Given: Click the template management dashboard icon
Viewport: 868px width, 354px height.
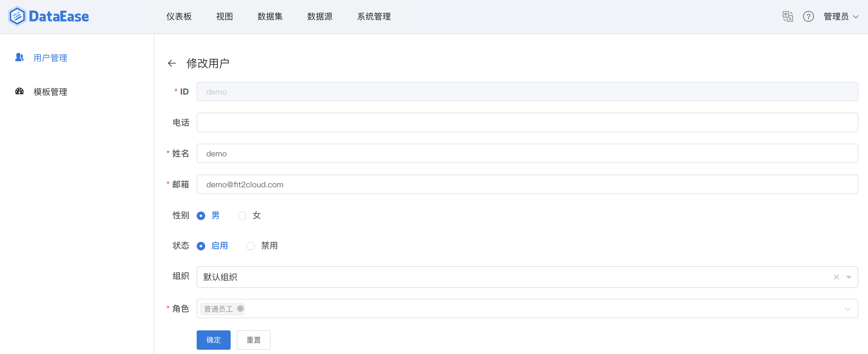Looking at the screenshot, I should tap(19, 92).
